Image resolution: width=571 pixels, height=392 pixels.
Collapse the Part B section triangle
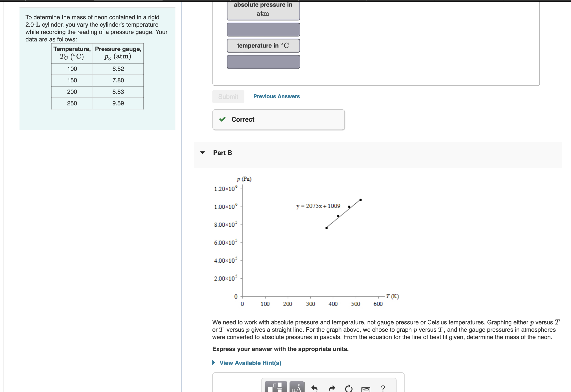tap(202, 153)
